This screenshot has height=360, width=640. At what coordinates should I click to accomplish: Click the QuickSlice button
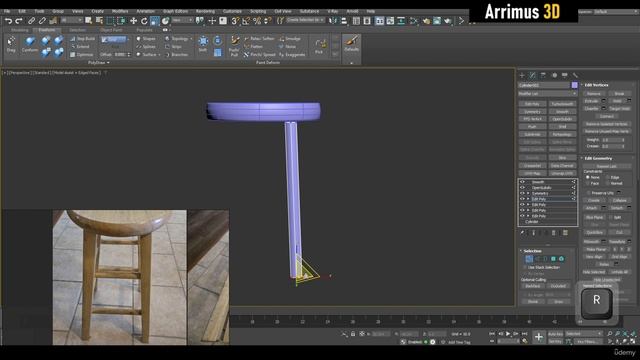tap(594, 232)
